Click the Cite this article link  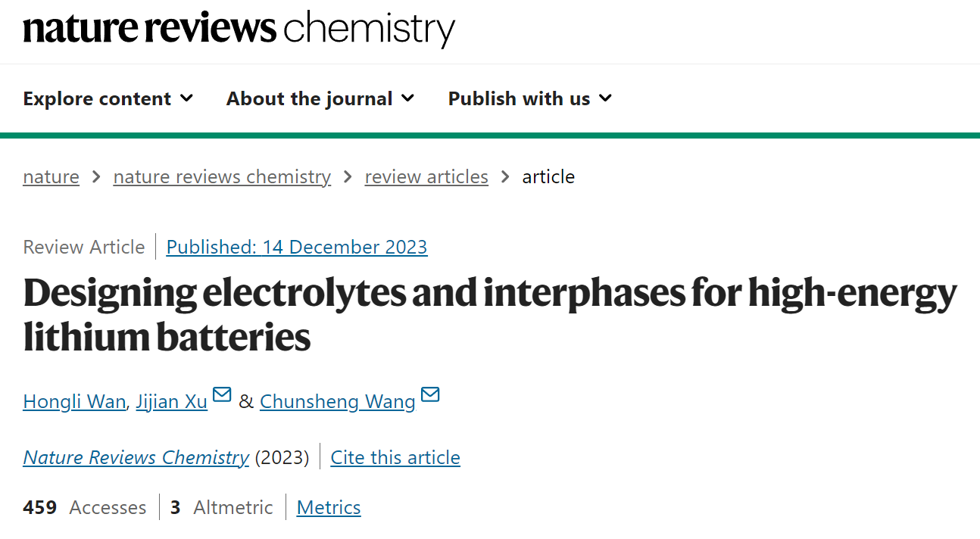[x=395, y=458]
